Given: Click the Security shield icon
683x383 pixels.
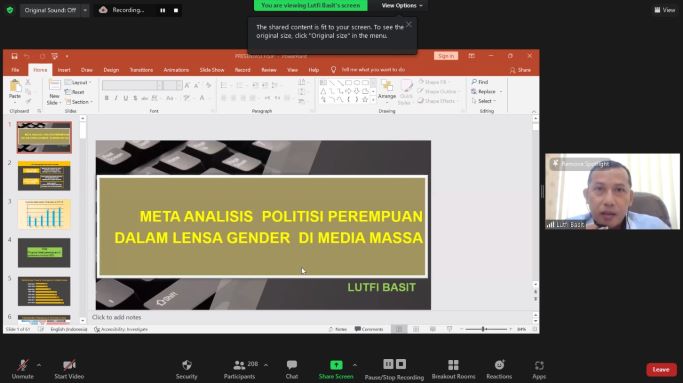Looking at the screenshot, I should (x=187, y=365).
